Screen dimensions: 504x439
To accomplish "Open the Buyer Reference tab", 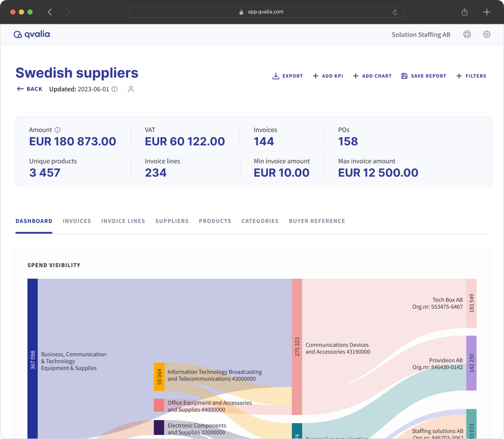I will (x=317, y=221).
